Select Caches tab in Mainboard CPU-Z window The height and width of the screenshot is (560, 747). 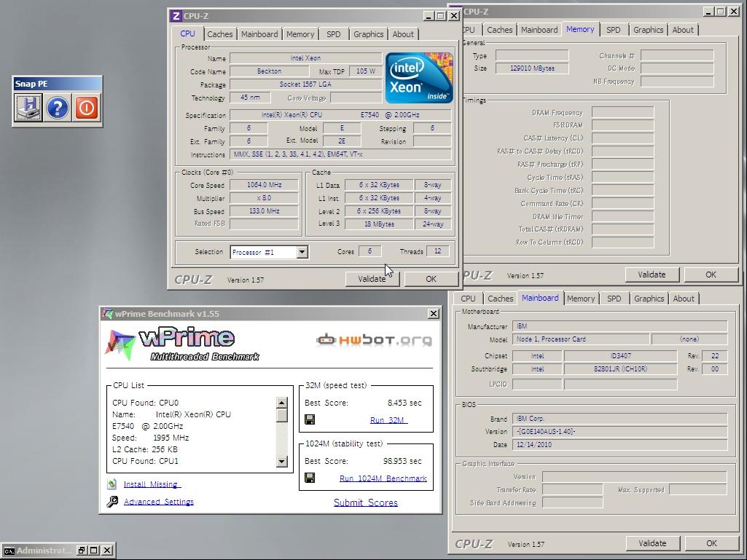pyautogui.click(x=500, y=299)
